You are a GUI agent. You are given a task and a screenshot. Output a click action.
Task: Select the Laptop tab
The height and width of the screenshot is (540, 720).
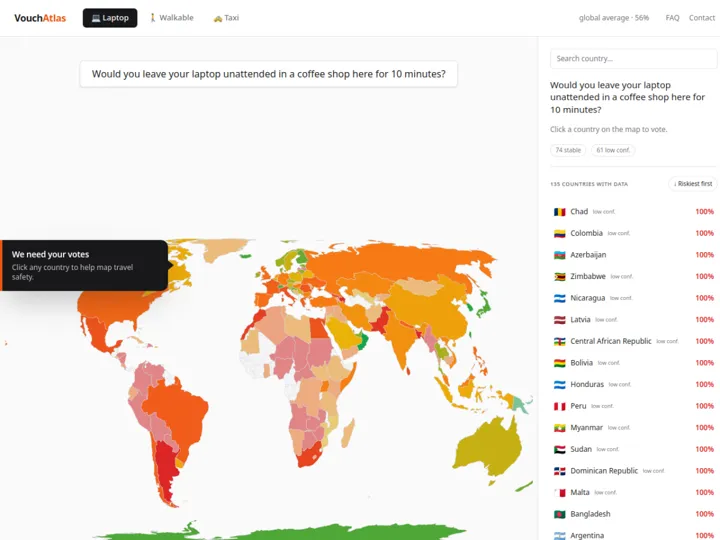click(x=110, y=18)
